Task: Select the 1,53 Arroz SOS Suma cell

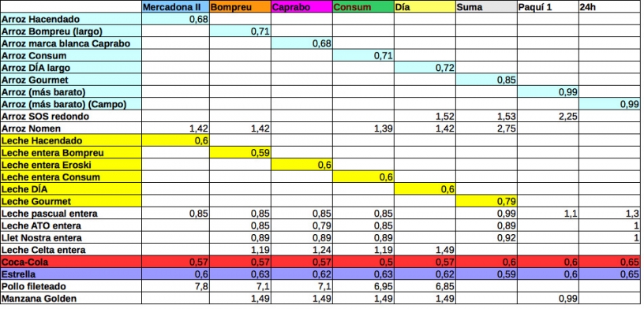Action: [486, 116]
